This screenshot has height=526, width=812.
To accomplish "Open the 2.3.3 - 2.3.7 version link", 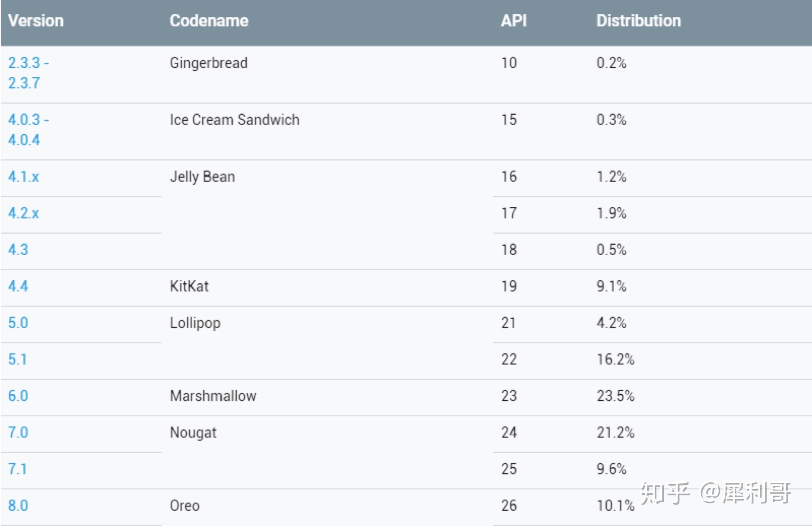I will [x=29, y=73].
